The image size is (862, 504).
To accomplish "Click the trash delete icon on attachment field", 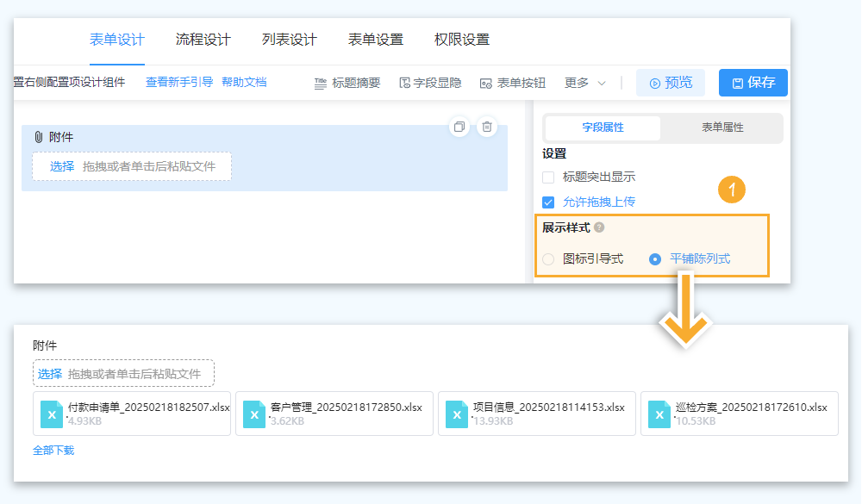I will [x=487, y=127].
